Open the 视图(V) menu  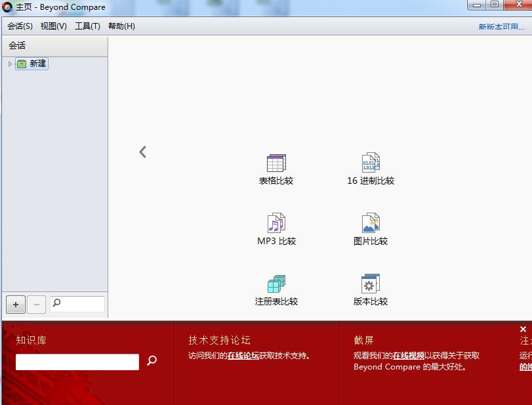click(54, 26)
